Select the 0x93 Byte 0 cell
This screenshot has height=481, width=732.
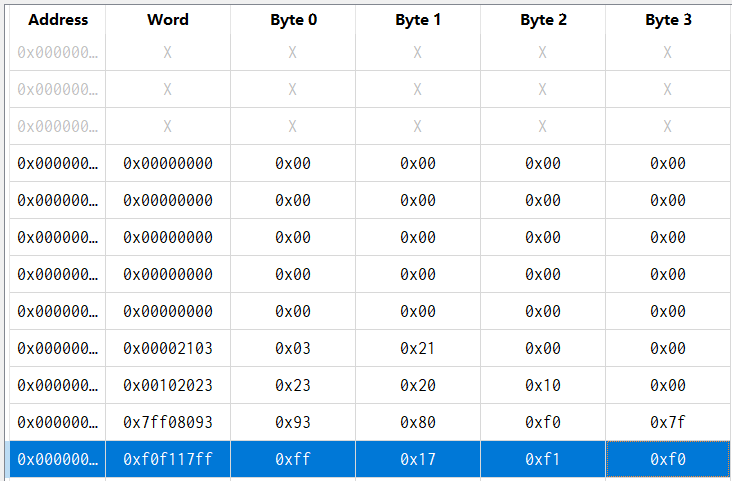(293, 422)
